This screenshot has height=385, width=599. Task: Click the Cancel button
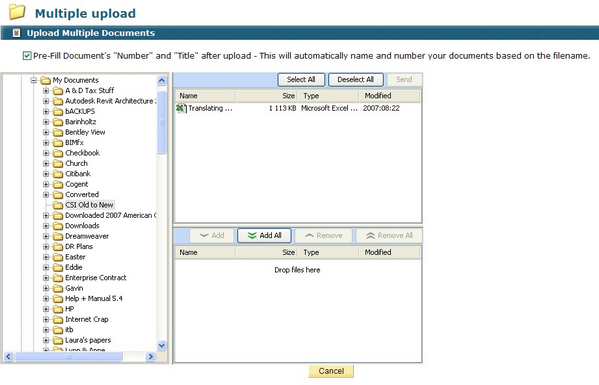tap(331, 371)
